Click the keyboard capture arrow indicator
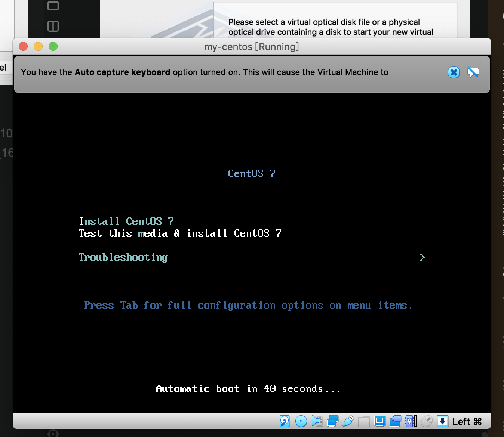504x437 pixels. coord(443,421)
